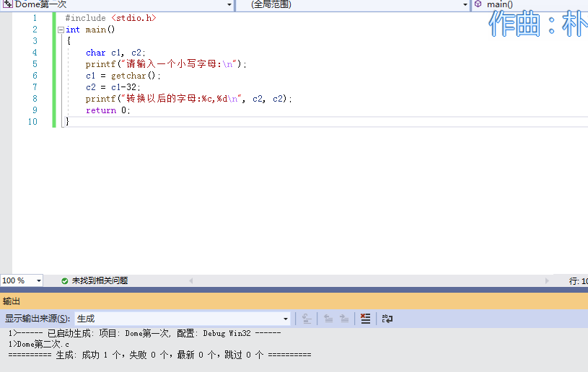Click the printf 请输入一个小写字母 line
Screen dimensions: 588x372
(x=166, y=64)
